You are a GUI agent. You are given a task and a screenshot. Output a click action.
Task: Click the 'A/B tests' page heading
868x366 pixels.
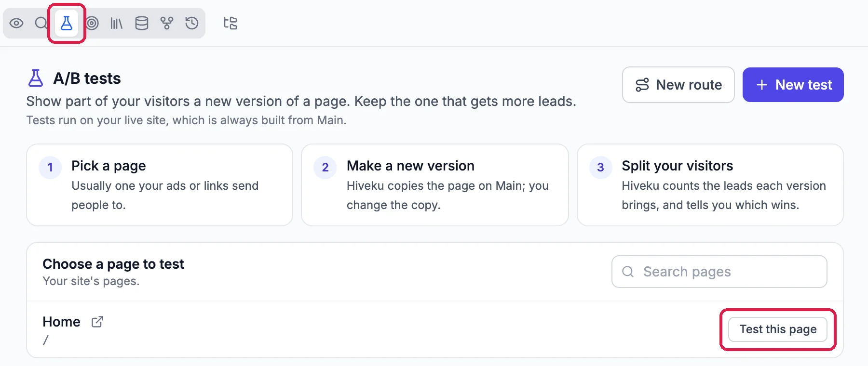click(x=87, y=78)
